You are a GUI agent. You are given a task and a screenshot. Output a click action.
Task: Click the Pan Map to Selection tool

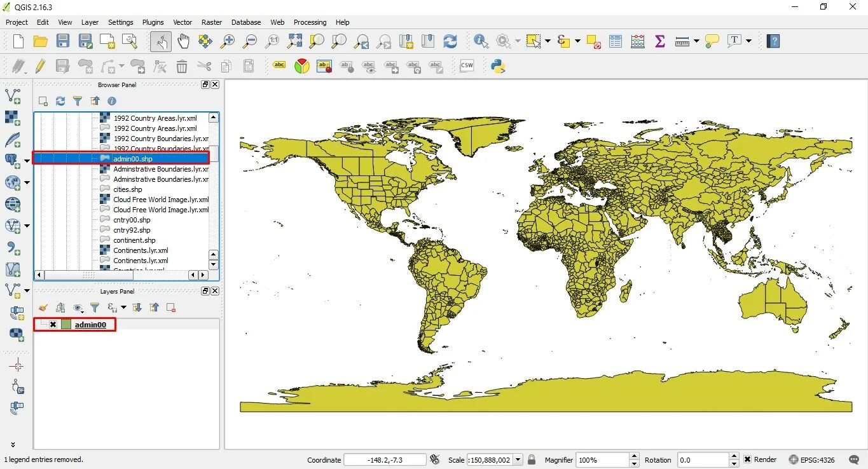click(x=205, y=41)
